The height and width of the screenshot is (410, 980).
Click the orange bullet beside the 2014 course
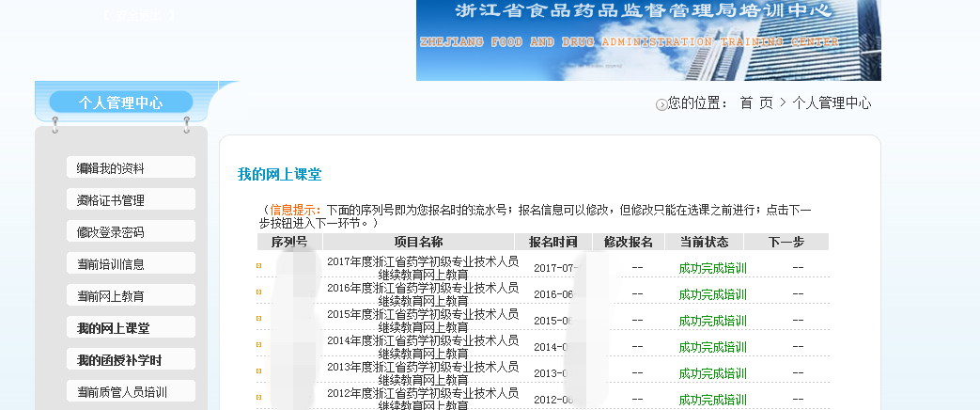(259, 345)
